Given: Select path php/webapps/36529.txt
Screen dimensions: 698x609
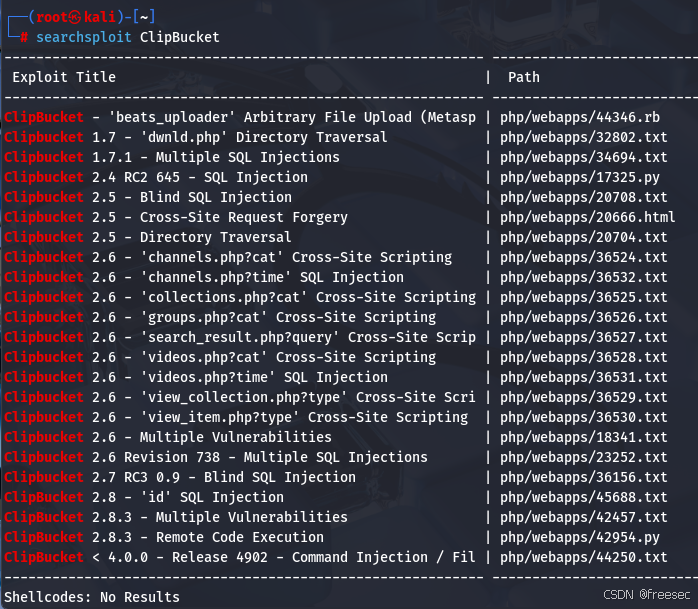Looking at the screenshot, I should (584, 398).
